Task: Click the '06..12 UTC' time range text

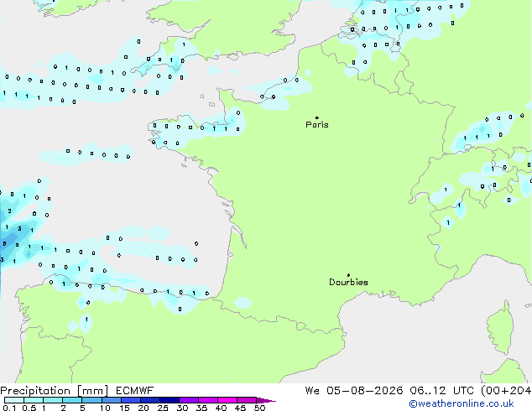Action: click(x=441, y=391)
